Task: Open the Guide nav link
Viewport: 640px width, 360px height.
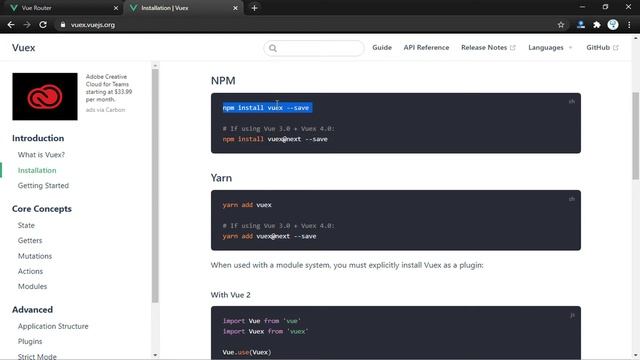Action: [382, 48]
